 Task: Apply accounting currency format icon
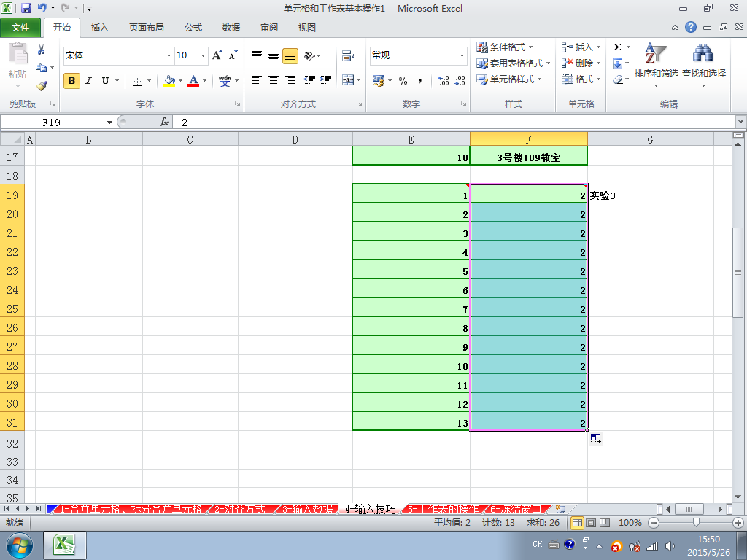379,80
